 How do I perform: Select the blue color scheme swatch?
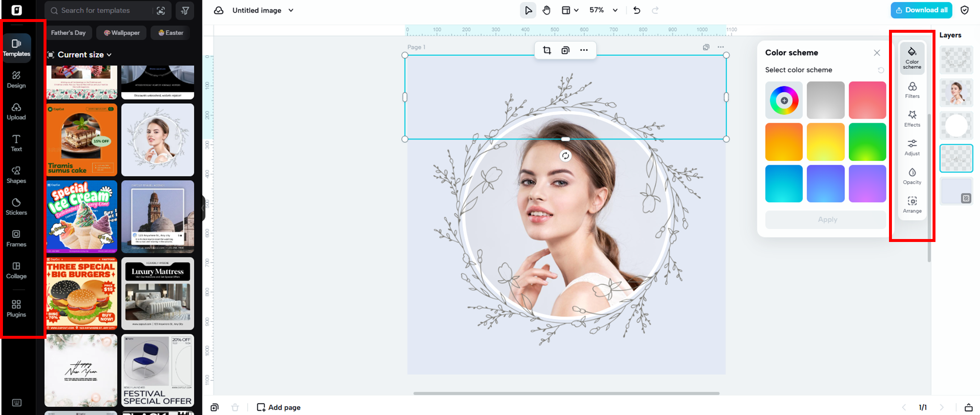coord(825,184)
